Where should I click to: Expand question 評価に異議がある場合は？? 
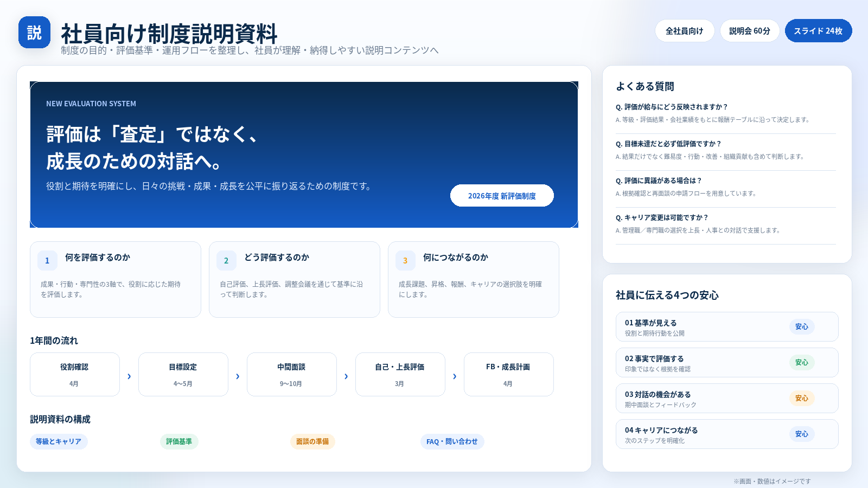click(659, 181)
